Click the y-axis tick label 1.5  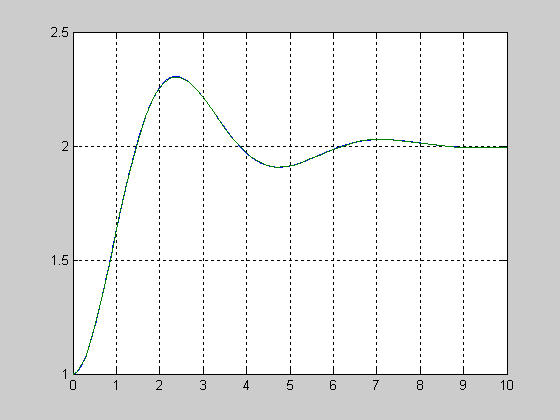[59, 260]
